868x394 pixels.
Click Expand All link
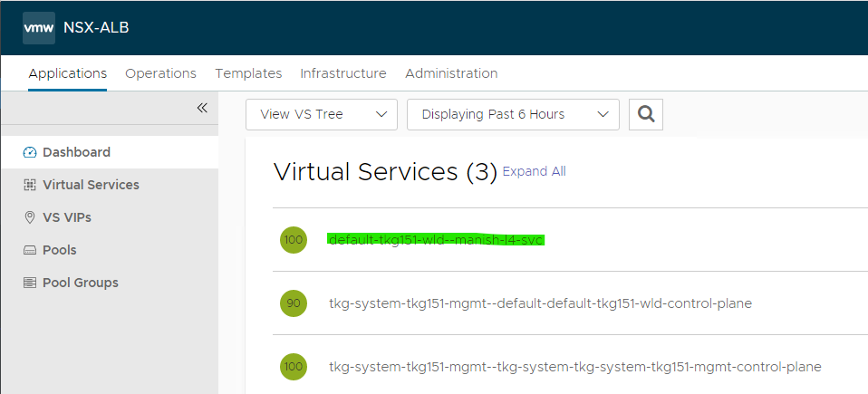tap(534, 171)
